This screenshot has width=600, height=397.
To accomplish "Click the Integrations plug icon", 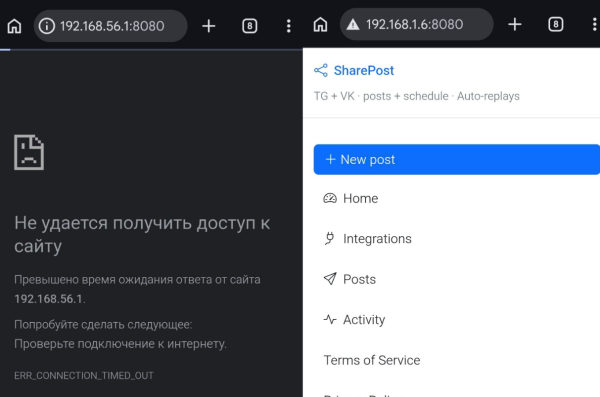I will pos(330,239).
